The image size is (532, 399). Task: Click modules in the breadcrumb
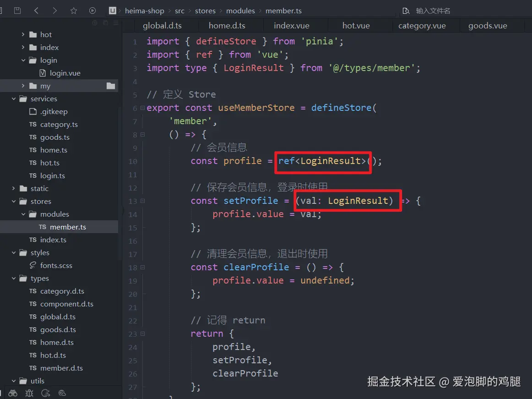(240, 11)
